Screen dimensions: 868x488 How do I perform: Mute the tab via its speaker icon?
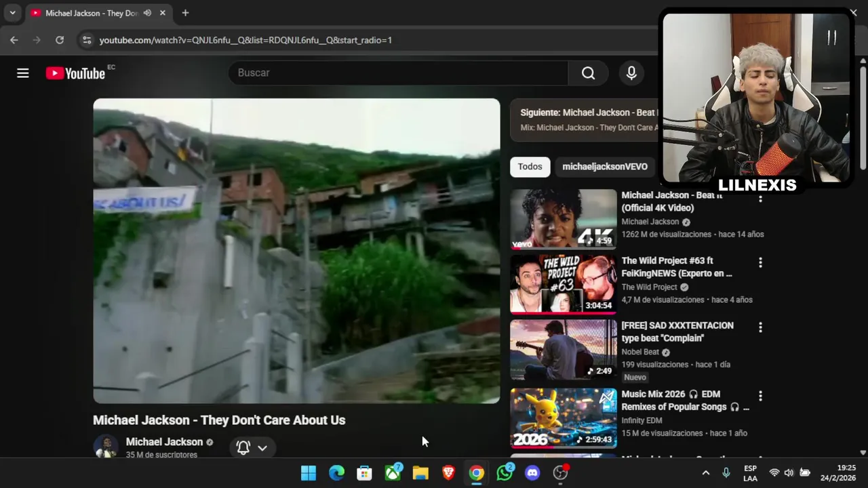point(147,13)
